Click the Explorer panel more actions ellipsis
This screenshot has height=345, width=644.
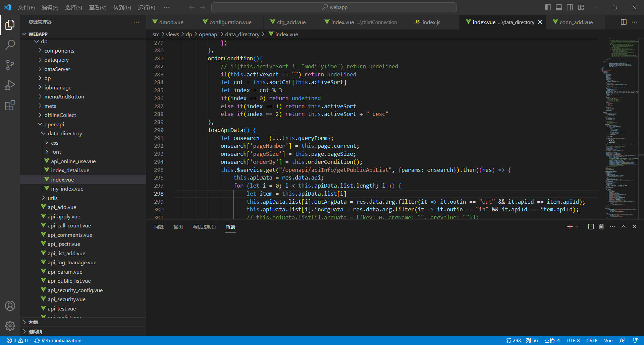point(136,22)
